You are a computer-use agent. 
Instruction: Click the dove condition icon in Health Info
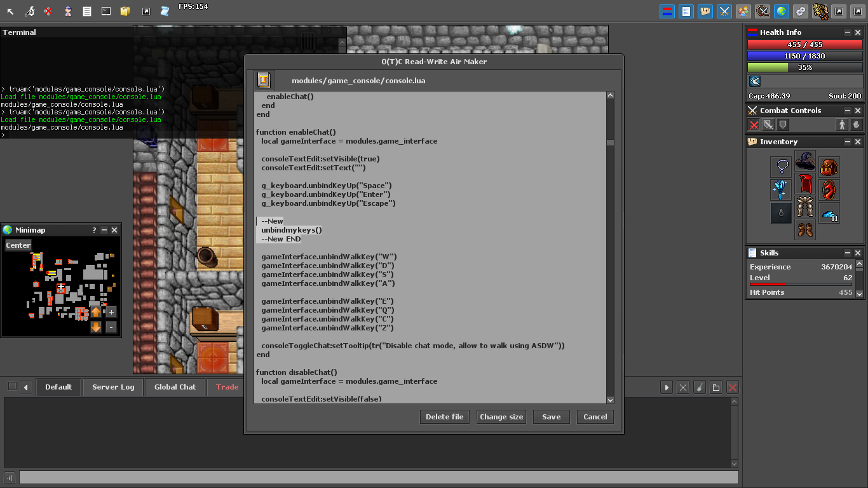click(x=755, y=81)
